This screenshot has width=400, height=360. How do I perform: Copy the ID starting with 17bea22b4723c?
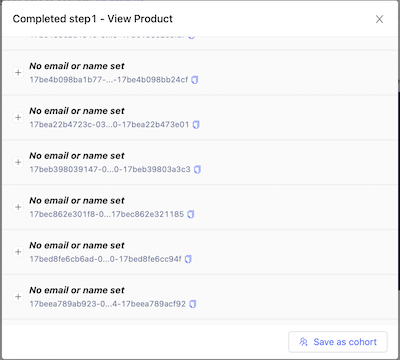click(x=196, y=125)
